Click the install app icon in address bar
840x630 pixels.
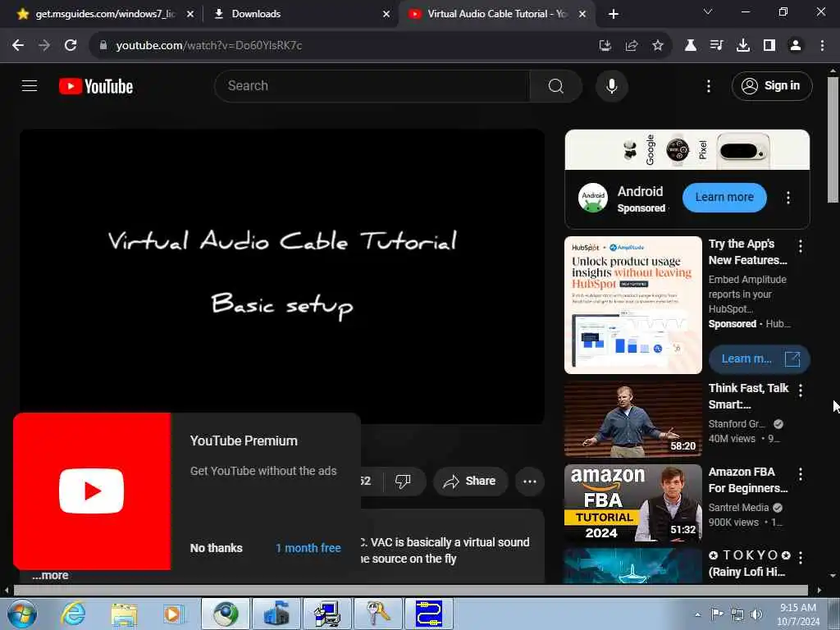(605, 46)
